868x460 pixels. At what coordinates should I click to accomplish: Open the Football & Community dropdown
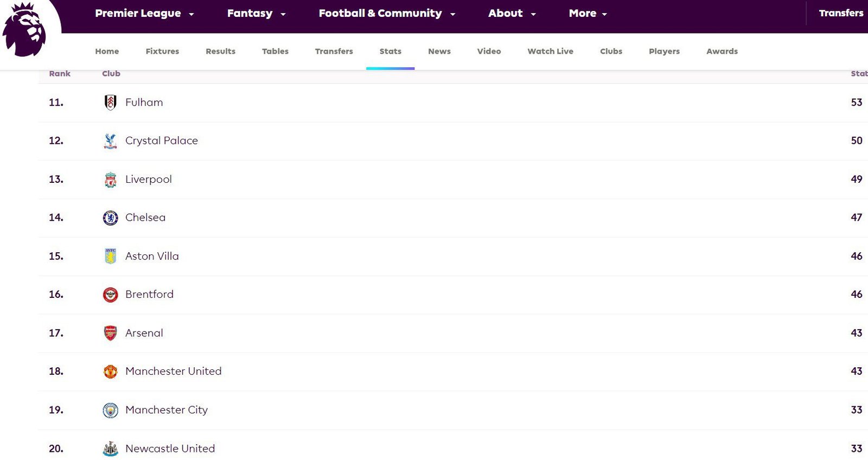[x=387, y=14]
